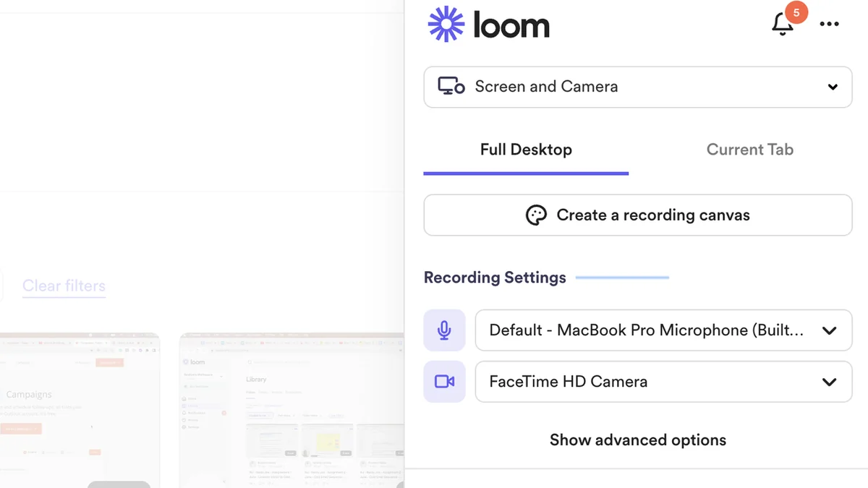The image size is (868, 488).
Task: Toggle the video camera icon button
Action: point(444,382)
